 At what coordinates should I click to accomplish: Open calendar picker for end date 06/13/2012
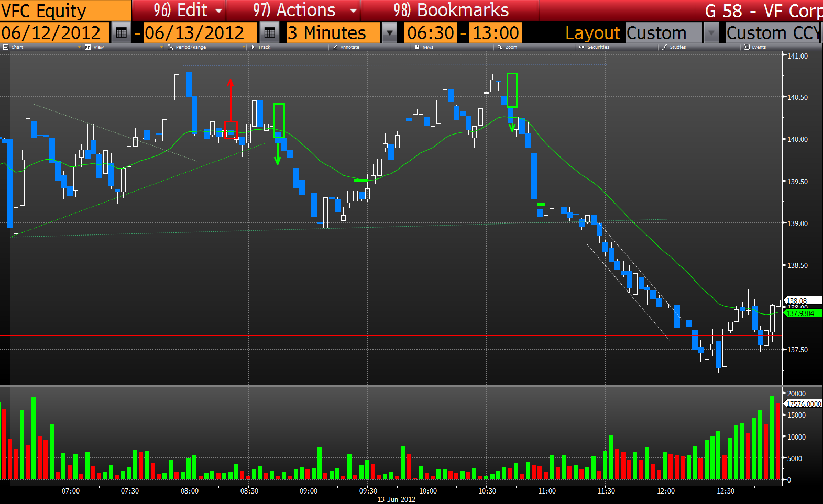point(269,32)
